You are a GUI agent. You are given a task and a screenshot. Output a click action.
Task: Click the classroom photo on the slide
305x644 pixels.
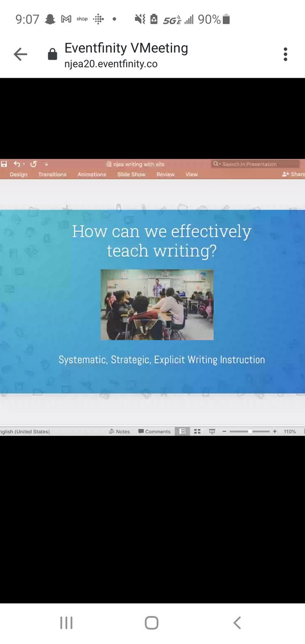[x=157, y=305]
